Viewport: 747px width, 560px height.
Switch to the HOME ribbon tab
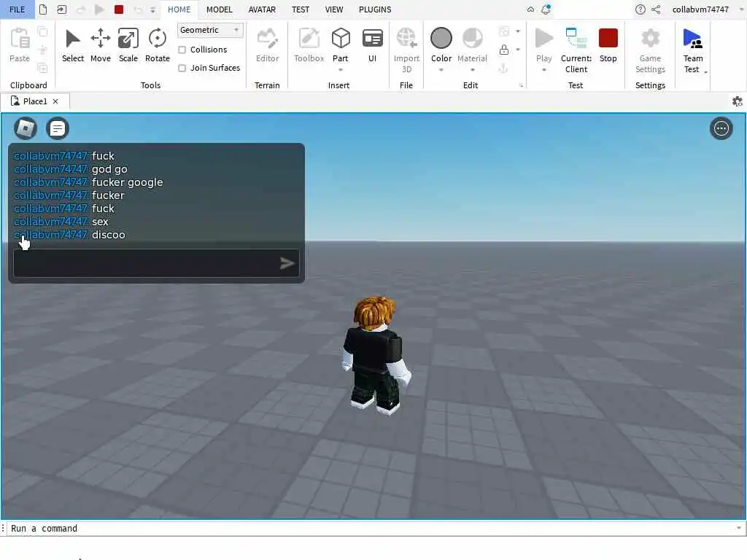click(179, 9)
